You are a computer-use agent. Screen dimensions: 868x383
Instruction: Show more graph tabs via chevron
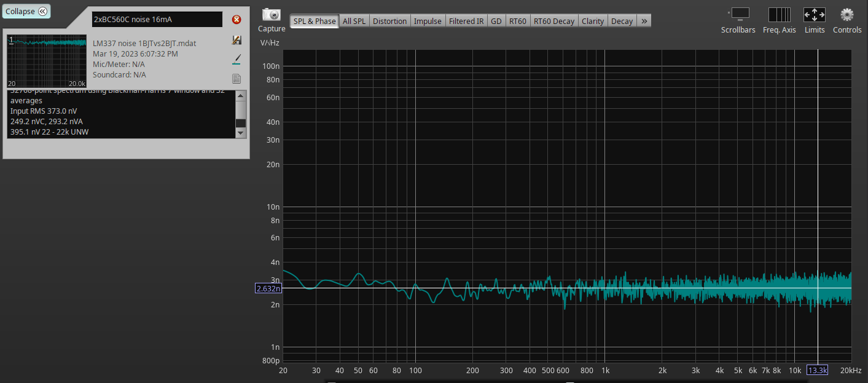coord(644,21)
